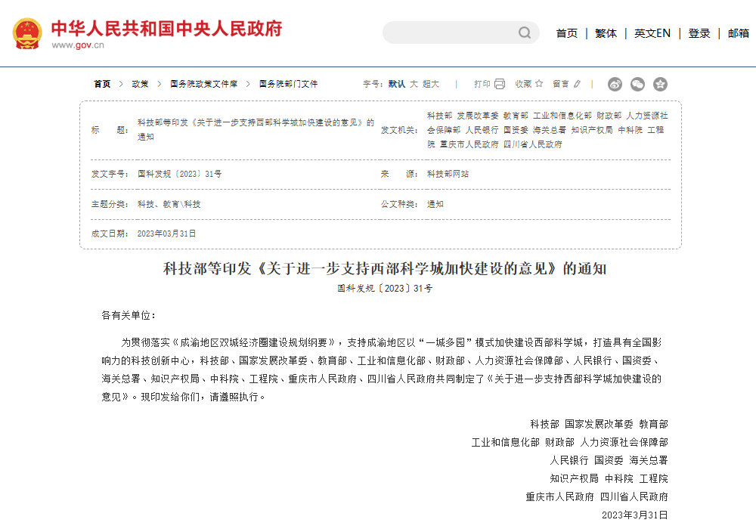Open the 邮箱 mailbox link
Screen dimensions: 756x532
[x=738, y=33]
